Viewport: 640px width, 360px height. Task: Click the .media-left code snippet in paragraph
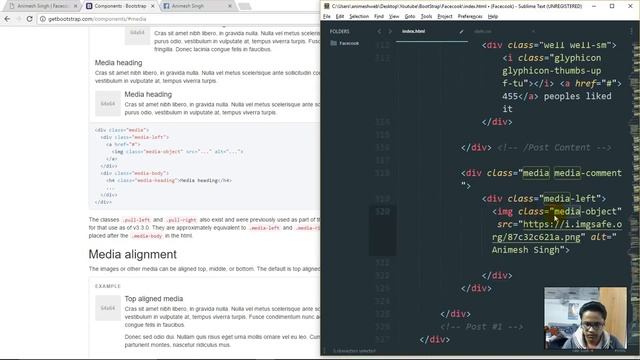click(x=264, y=228)
